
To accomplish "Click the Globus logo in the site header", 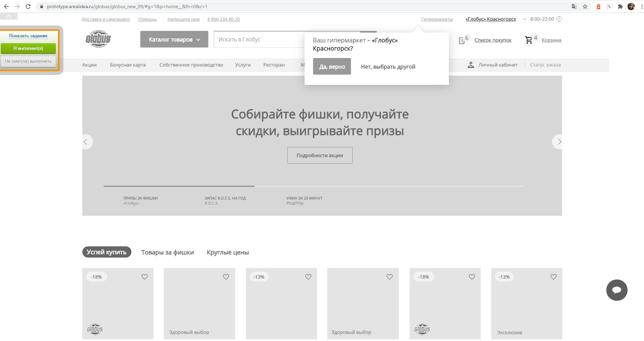I will pos(98,39).
